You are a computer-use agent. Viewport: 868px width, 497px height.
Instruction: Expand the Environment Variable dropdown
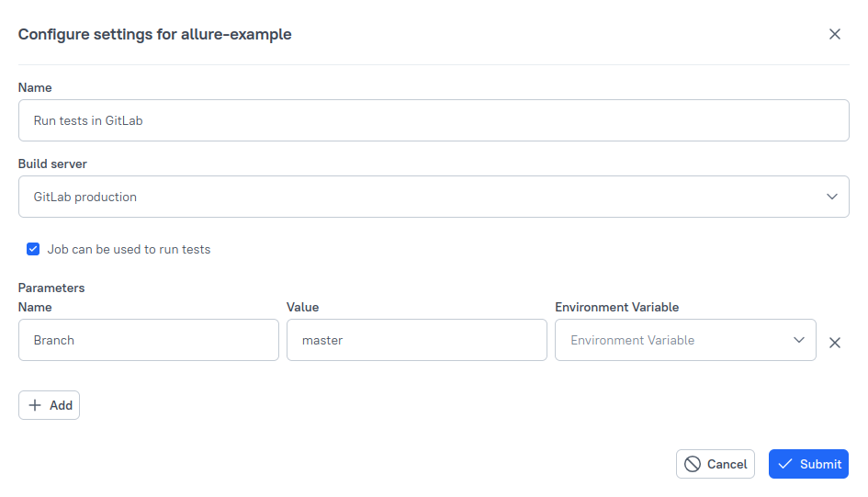685,340
